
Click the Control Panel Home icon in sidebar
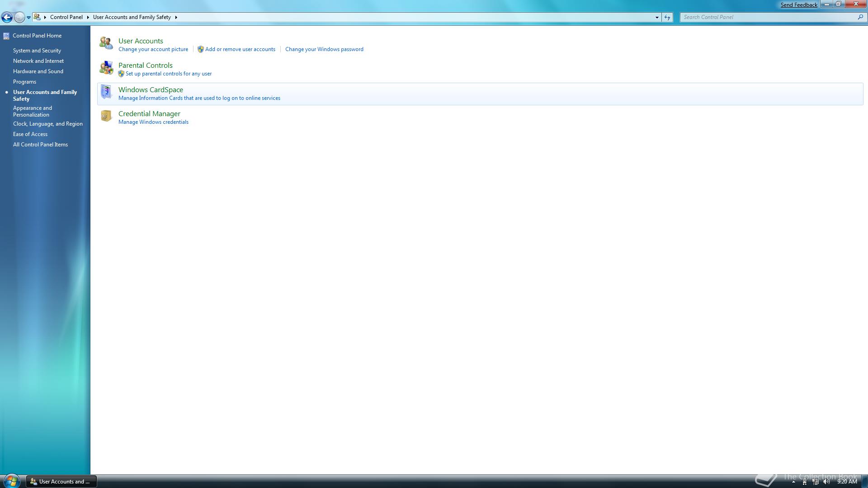tap(6, 36)
